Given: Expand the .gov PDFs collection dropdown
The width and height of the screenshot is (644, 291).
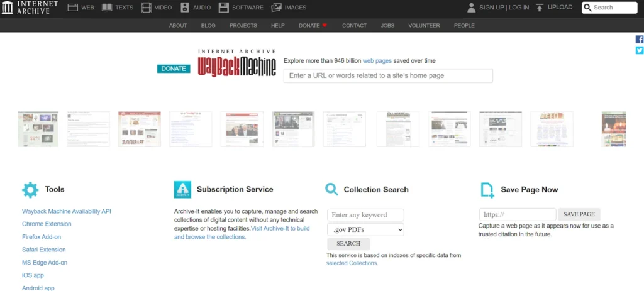Looking at the screenshot, I should pos(365,230).
